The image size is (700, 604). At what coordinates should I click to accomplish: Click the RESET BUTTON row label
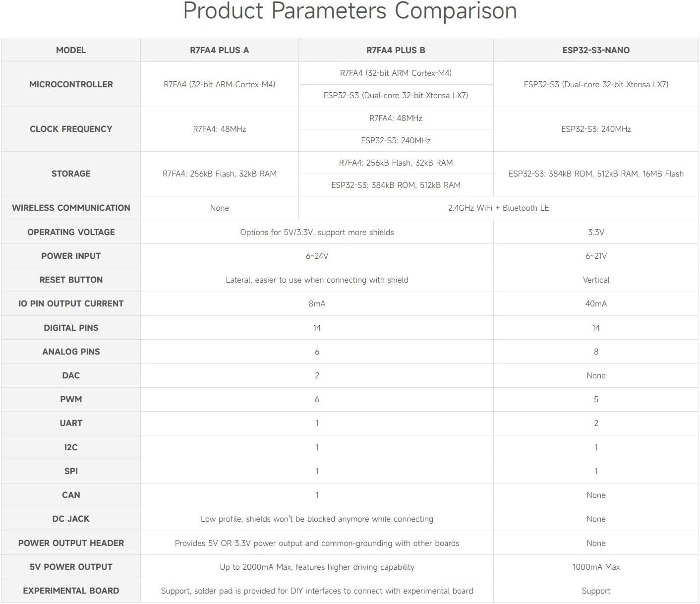coord(71,280)
